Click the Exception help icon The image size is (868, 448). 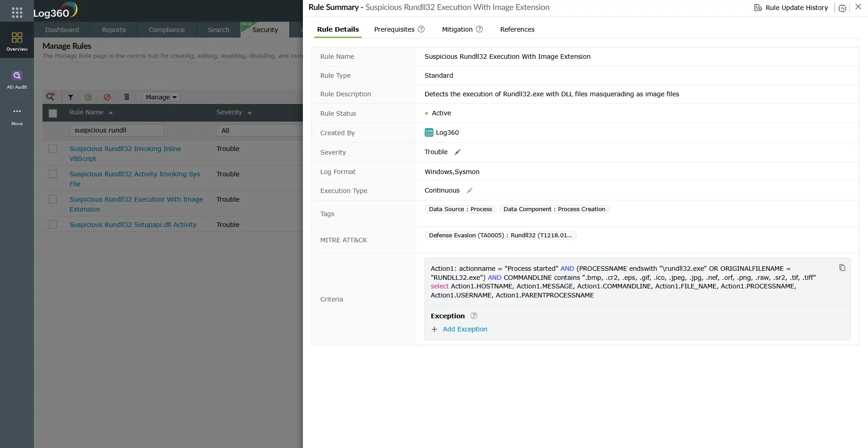point(474,316)
